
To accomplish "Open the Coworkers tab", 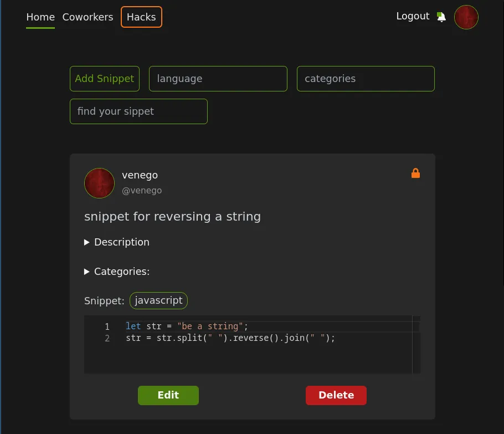I will (88, 17).
